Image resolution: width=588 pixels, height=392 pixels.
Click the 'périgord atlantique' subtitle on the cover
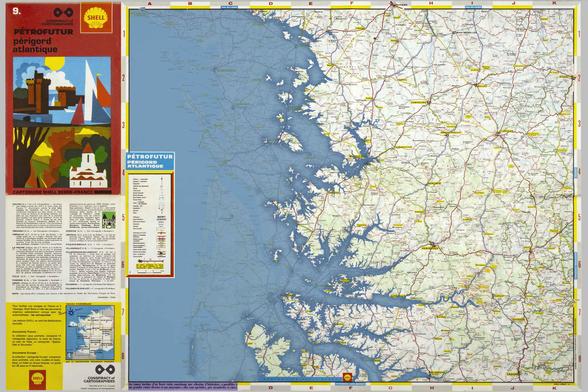pyautogui.click(x=35, y=45)
